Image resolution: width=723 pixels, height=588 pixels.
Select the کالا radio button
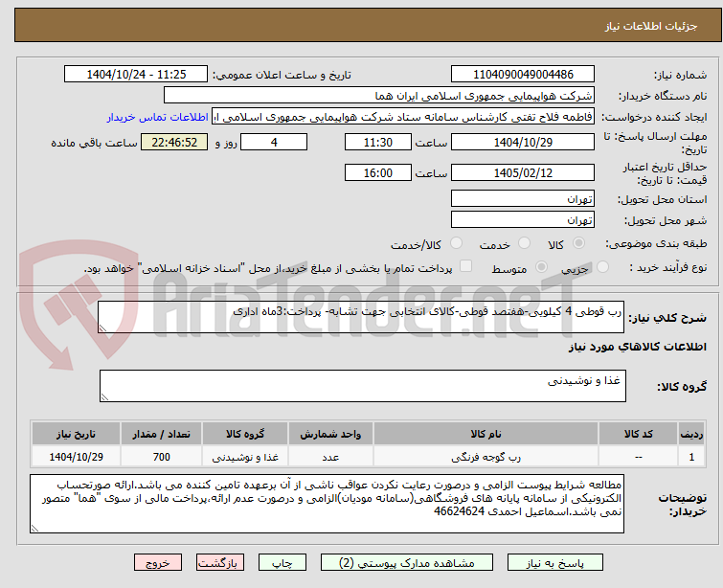coord(578,243)
